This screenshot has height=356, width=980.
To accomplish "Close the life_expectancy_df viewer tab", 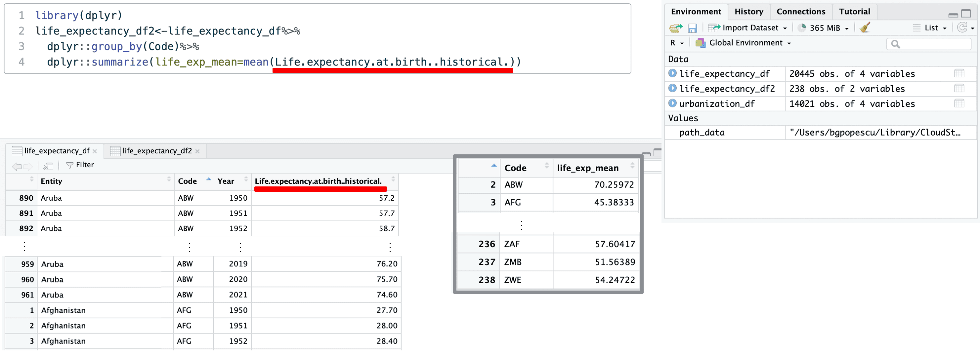I will pos(95,151).
